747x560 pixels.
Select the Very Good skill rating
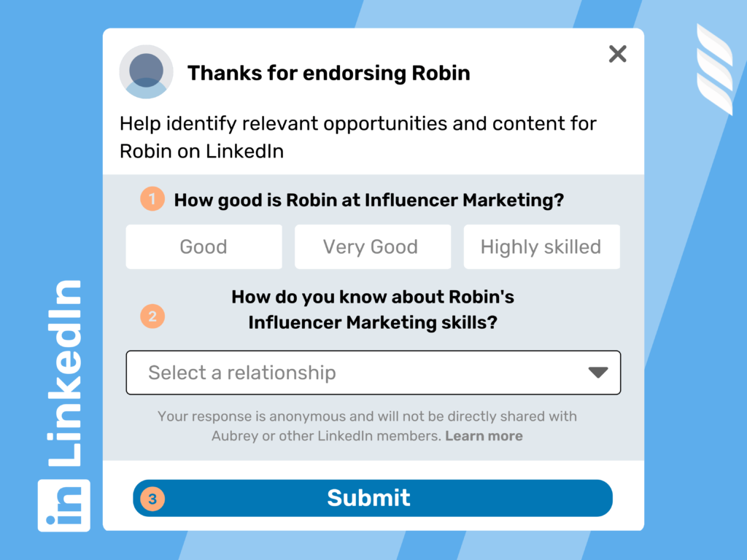coord(372,246)
